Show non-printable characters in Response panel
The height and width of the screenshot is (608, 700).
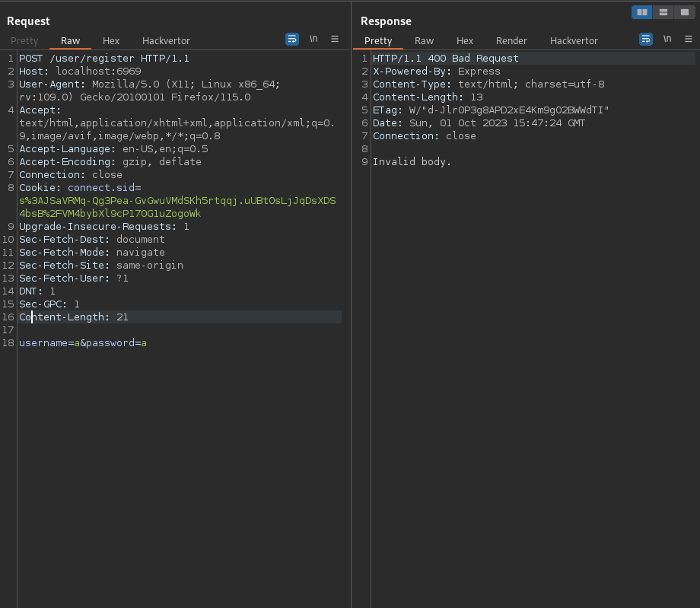click(667, 39)
